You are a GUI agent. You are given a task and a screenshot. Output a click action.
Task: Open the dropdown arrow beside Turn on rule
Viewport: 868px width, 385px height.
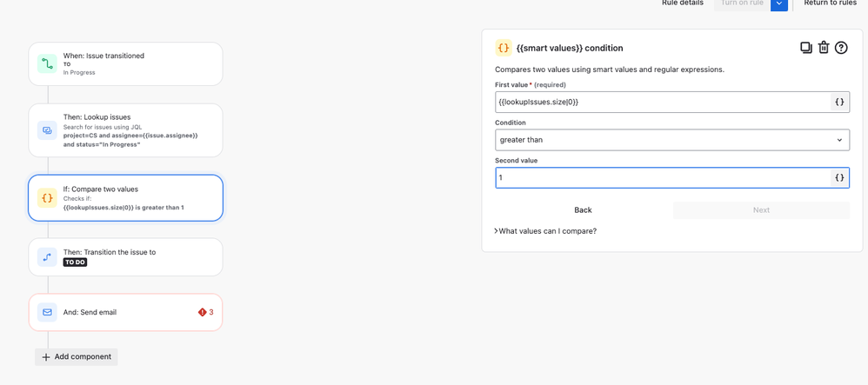point(779,3)
